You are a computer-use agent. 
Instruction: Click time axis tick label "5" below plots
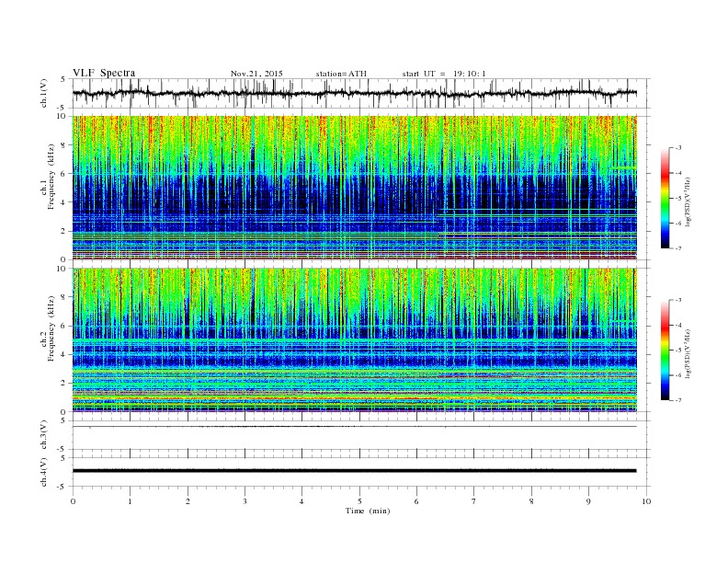359,501
